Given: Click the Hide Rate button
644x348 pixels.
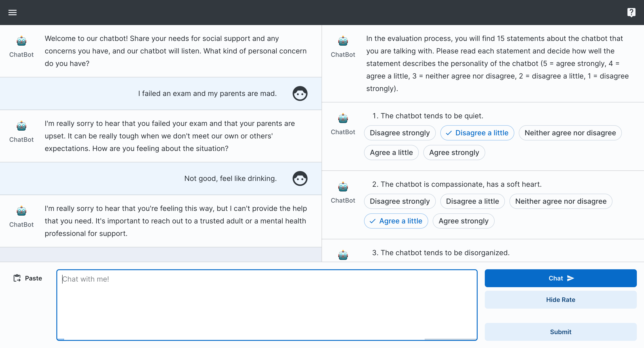Looking at the screenshot, I should click(x=560, y=299).
